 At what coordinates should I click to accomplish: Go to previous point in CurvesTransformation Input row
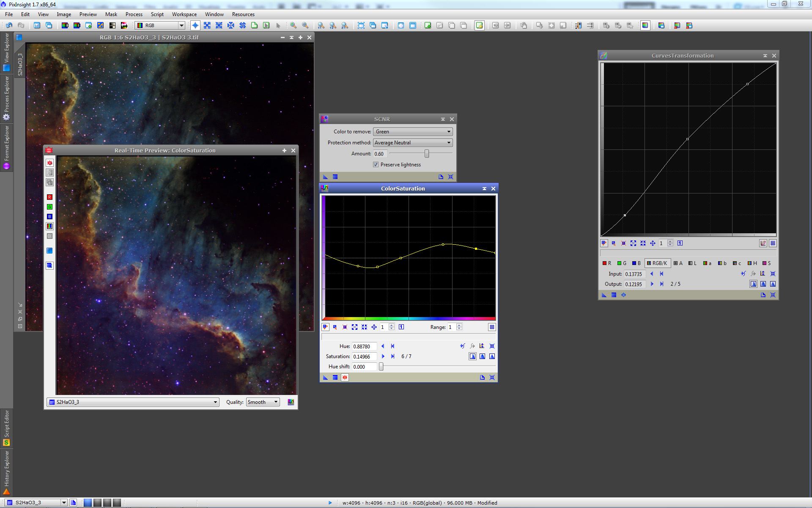[652, 274]
